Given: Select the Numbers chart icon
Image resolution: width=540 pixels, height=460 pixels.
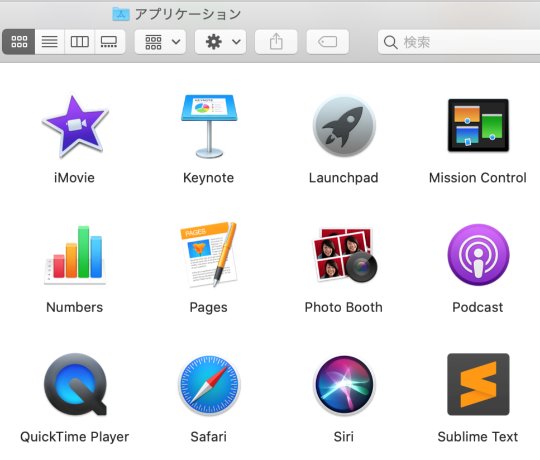Looking at the screenshot, I should coord(75,255).
